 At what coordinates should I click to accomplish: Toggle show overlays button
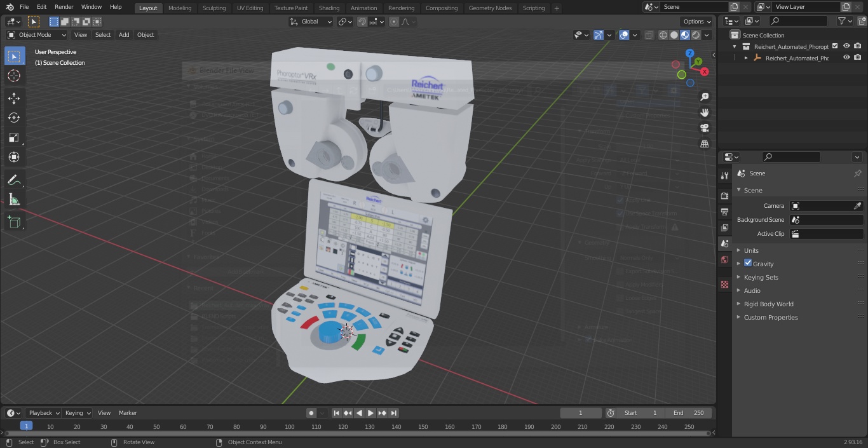tap(624, 35)
